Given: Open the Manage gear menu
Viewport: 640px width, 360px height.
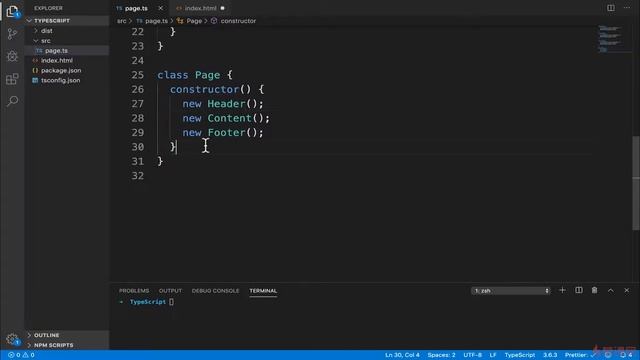Looking at the screenshot, I should click(12, 339).
